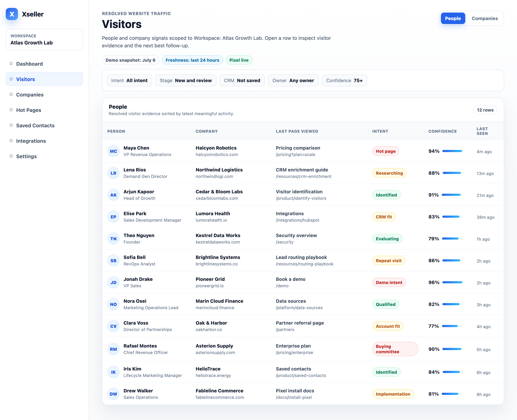Click the 12 rows badge
This screenshot has width=517, height=420.
coord(485,110)
